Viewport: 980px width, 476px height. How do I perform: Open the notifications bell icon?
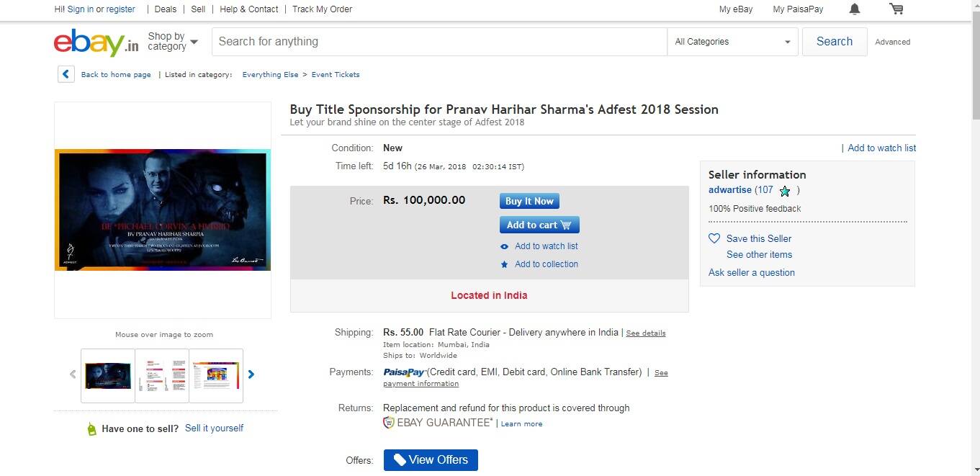point(855,9)
